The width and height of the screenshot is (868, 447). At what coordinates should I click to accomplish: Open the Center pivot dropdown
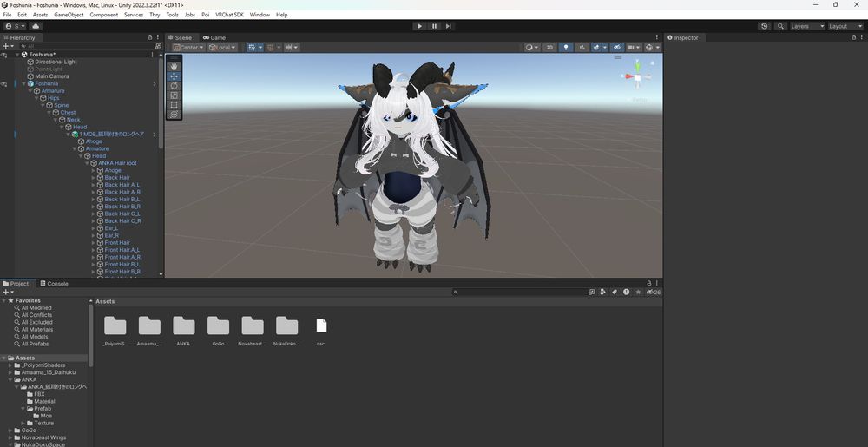(x=188, y=48)
